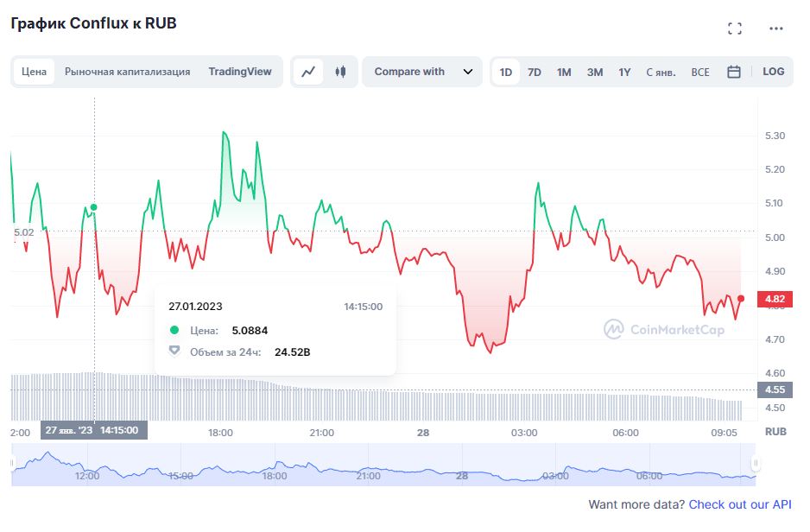Click the right handle of range slider

tap(756, 464)
